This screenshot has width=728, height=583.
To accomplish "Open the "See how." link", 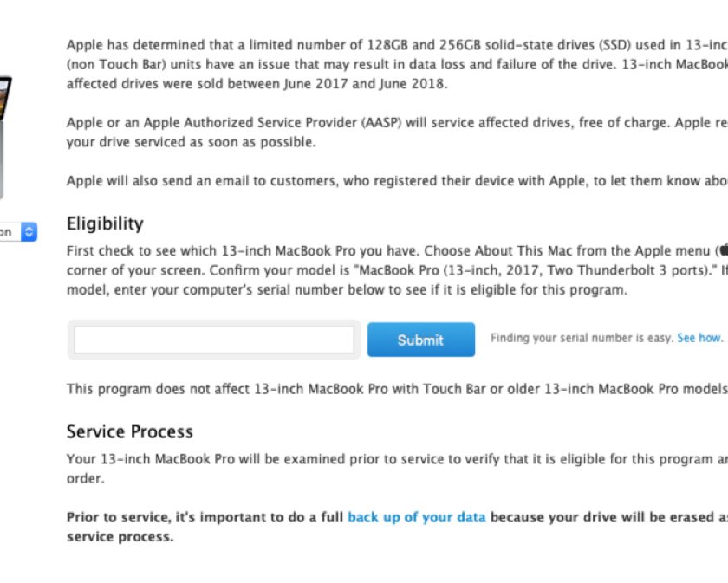I will point(699,338).
